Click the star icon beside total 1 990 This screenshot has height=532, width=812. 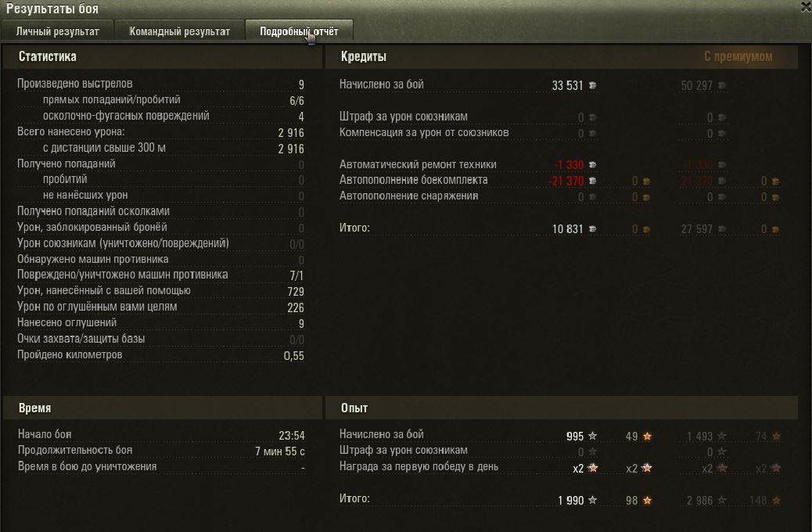(592, 501)
